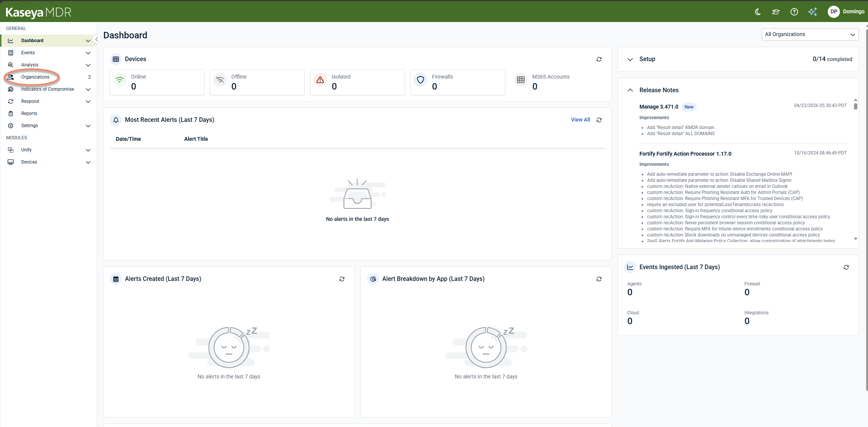
Task: Click the Events Ingested chart icon
Action: 630,267
